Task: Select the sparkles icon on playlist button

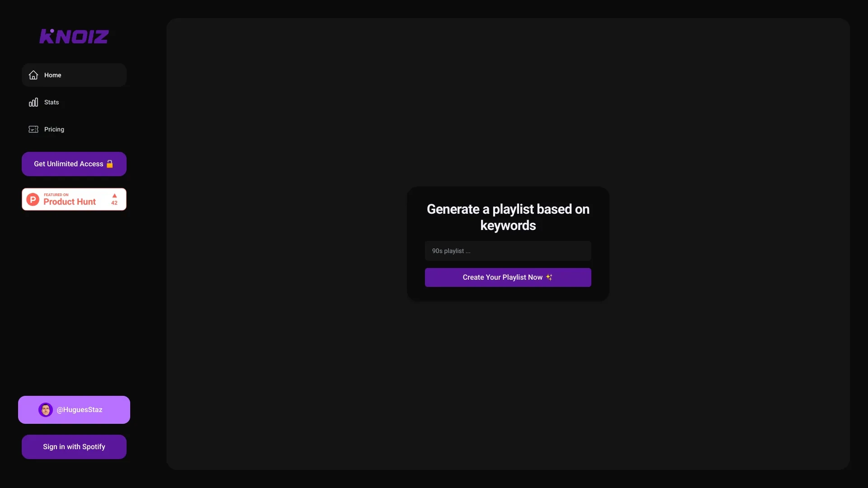Action: coord(549,277)
